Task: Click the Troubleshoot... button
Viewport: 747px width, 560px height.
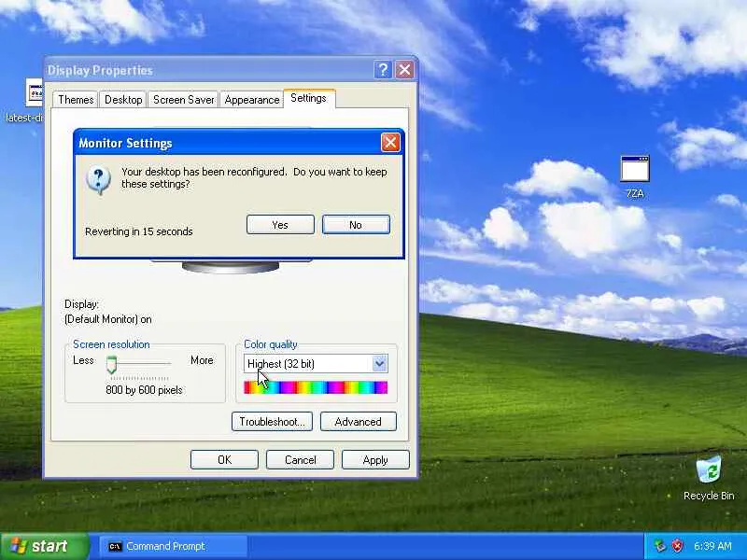Action: [x=272, y=422]
